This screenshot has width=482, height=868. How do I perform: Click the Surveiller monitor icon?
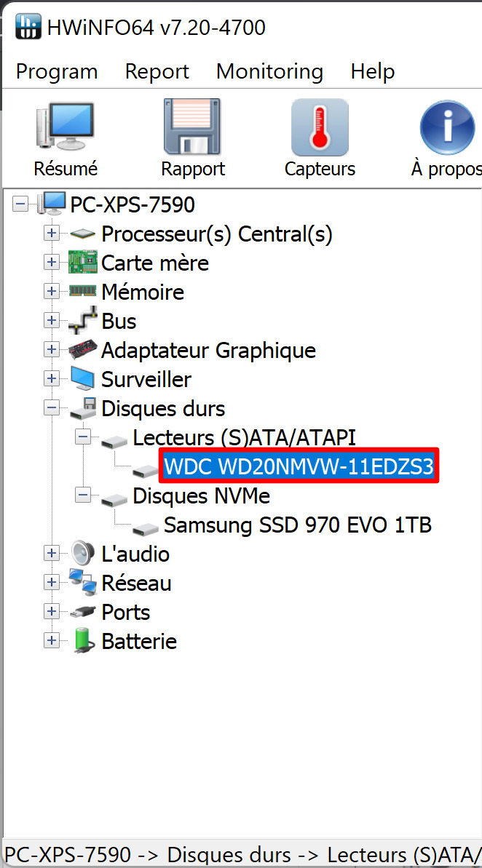pyautogui.click(x=82, y=379)
